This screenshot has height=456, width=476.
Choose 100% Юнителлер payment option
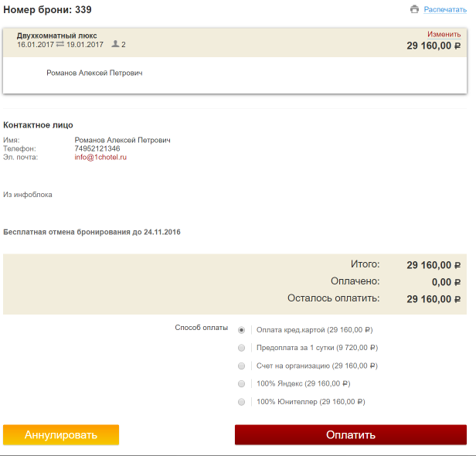pos(241,402)
